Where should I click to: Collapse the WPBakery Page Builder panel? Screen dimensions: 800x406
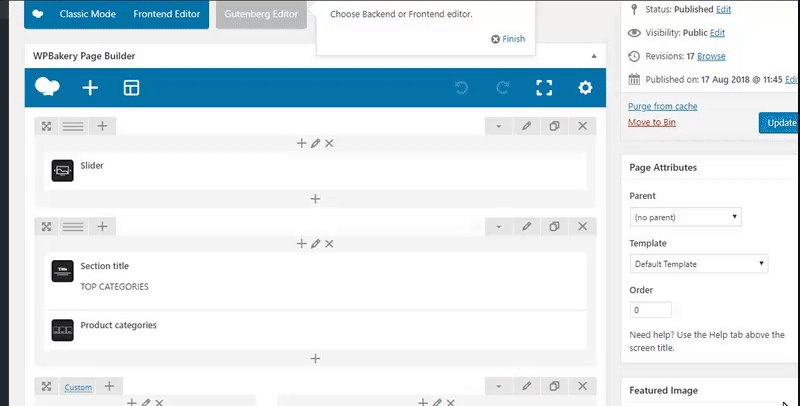coord(594,56)
